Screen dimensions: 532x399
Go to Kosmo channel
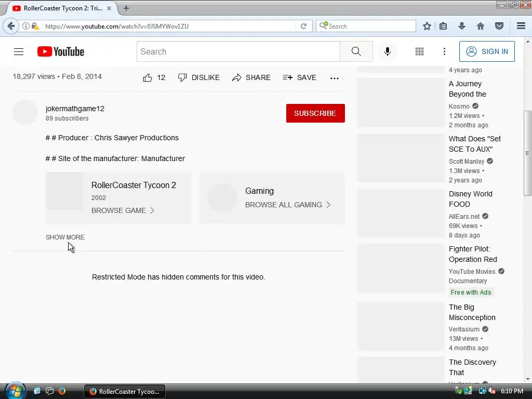tap(459, 106)
